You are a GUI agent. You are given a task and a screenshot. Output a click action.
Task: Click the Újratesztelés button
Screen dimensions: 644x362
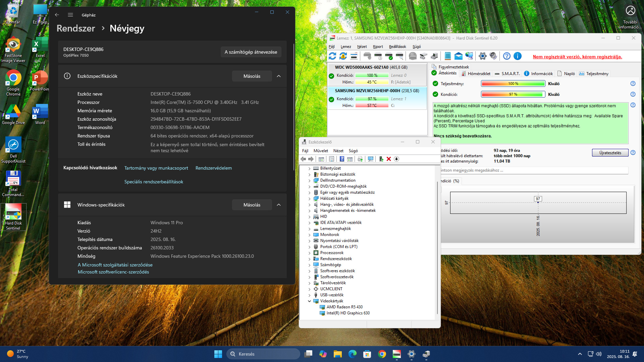pos(610,153)
